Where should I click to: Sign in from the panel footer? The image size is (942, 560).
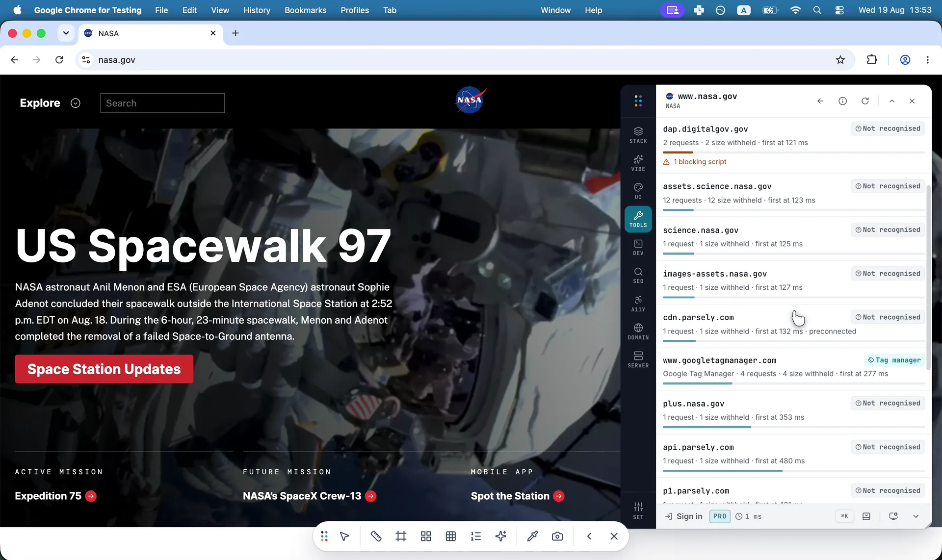pyautogui.click(x=683, y=516)
